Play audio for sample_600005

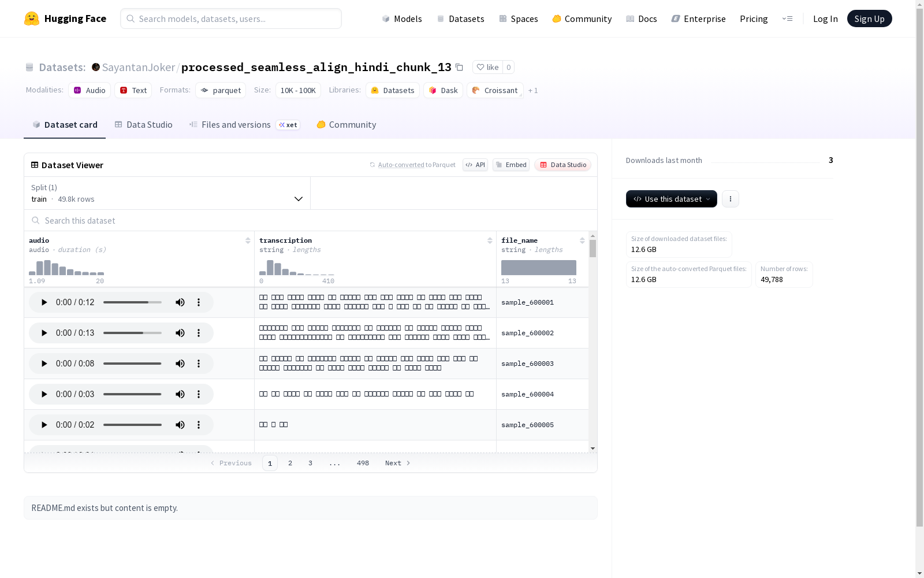click(44, 425)
